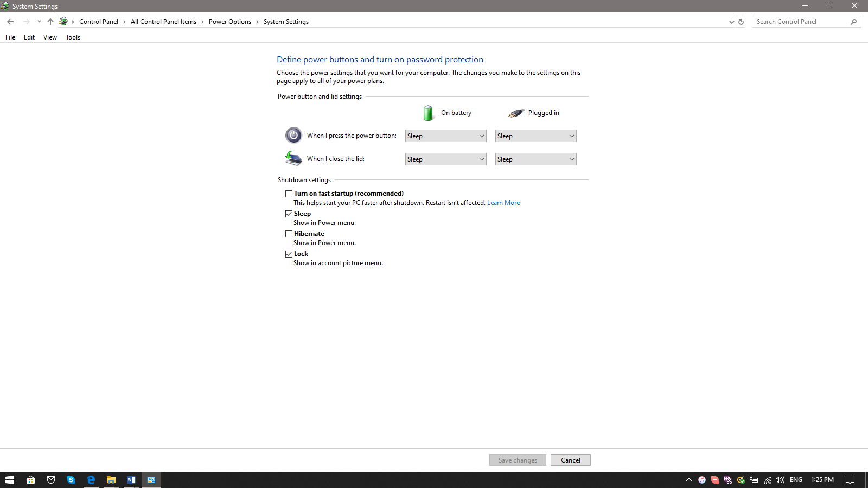868x488 pixels.
Task: Click the lid icon next to lid settings
Action: [x=293, y=158]
